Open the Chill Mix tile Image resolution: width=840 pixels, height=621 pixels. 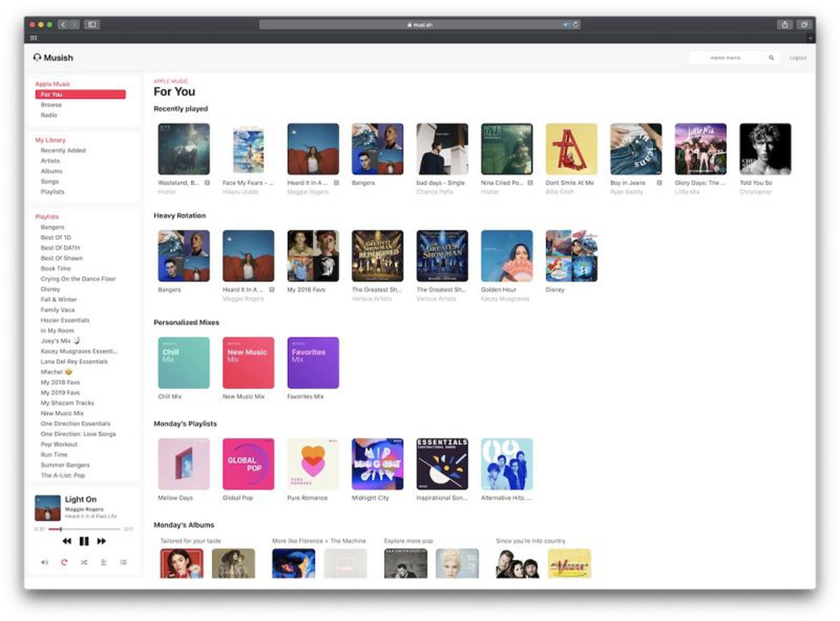tap(184, 363)
